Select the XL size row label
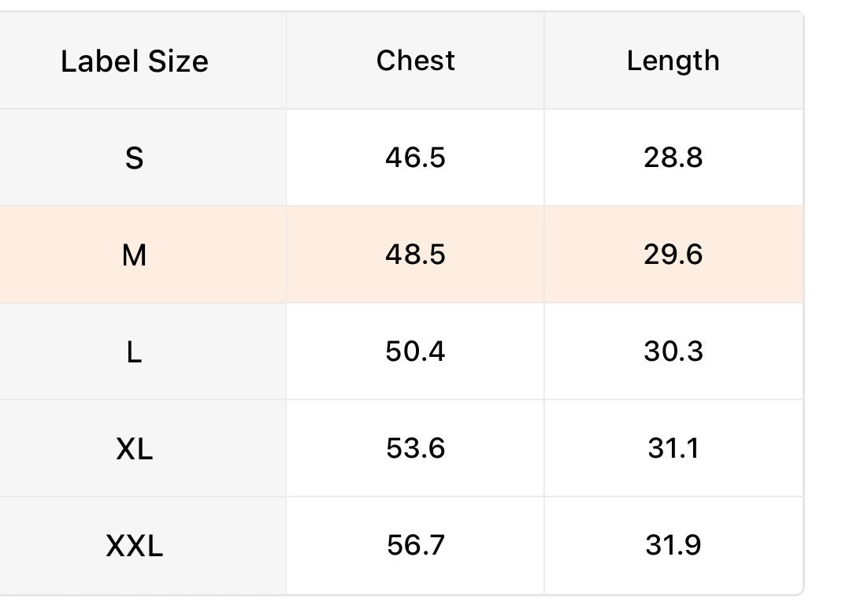868x609 pixels. (135, 449)
